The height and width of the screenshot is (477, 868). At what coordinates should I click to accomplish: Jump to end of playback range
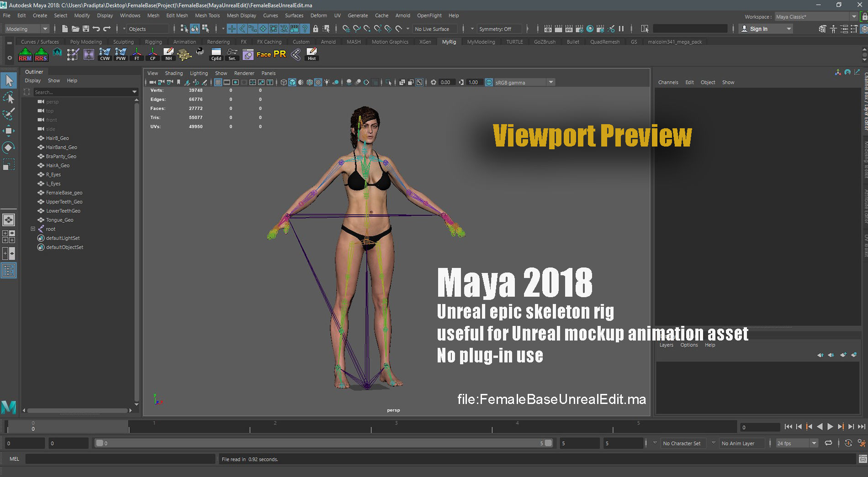coord(862,427)
